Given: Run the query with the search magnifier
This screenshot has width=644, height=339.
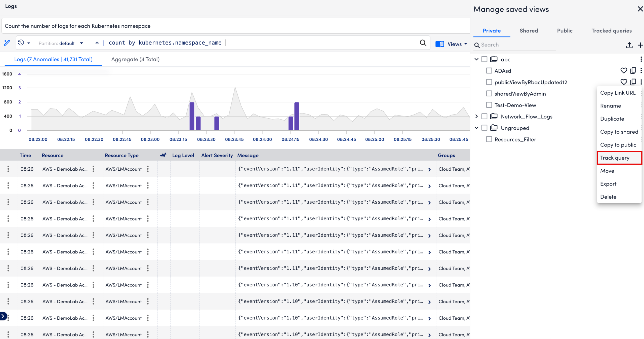Looking at the screenshot, I should coord(423,43).
